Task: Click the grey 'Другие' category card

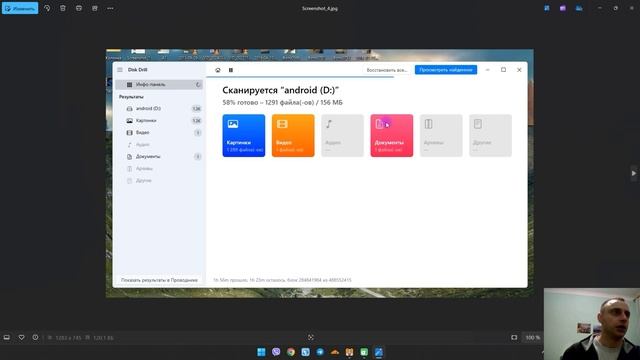Action: click(491, 136)
